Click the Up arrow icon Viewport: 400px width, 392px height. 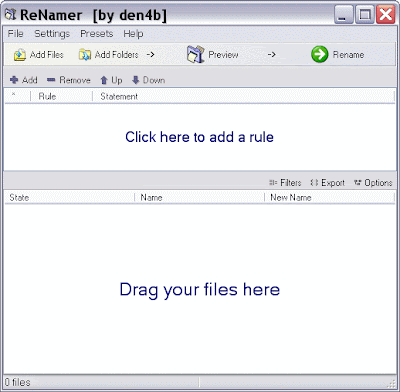pyautogui.click(x=104, y=80)
